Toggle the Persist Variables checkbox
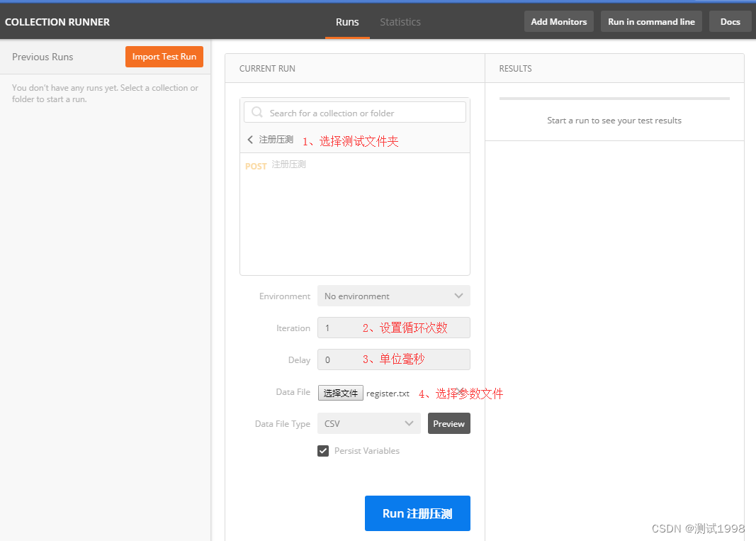The image size is (756, 541). click(323, 451)
